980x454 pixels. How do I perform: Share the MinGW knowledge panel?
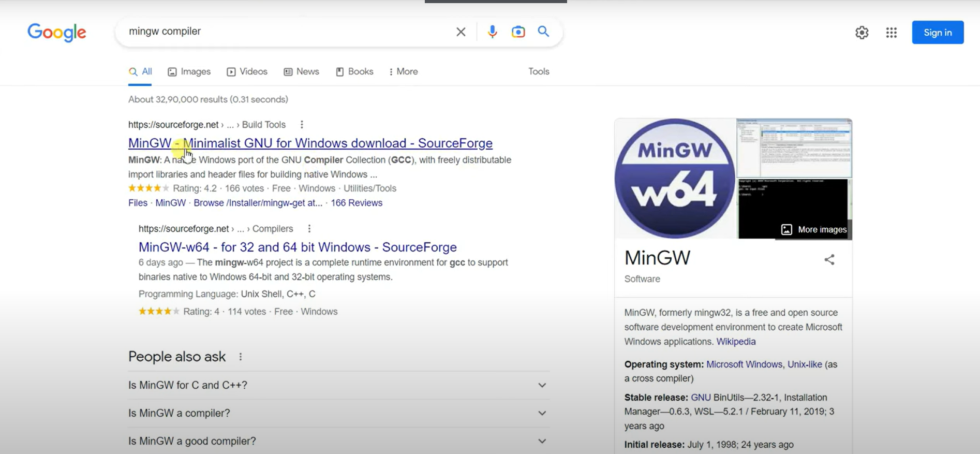(829, 259)
